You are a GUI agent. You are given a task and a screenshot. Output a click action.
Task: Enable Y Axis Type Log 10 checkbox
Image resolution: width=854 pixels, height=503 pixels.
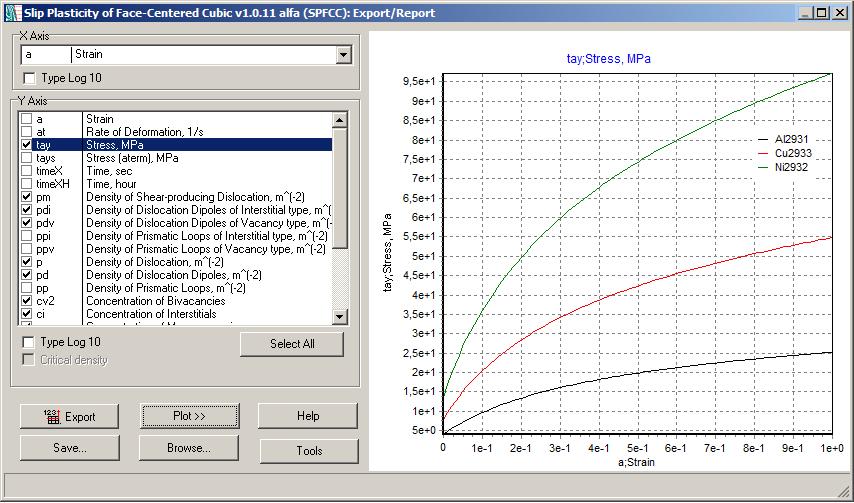29,342
